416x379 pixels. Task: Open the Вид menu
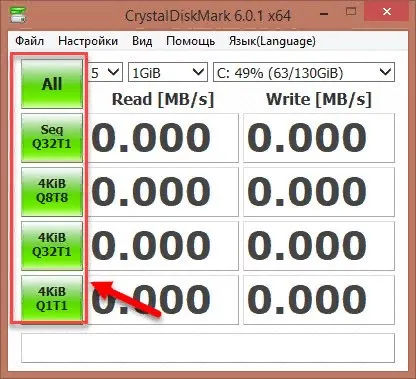pyautogui.click(x=142, y=41)
